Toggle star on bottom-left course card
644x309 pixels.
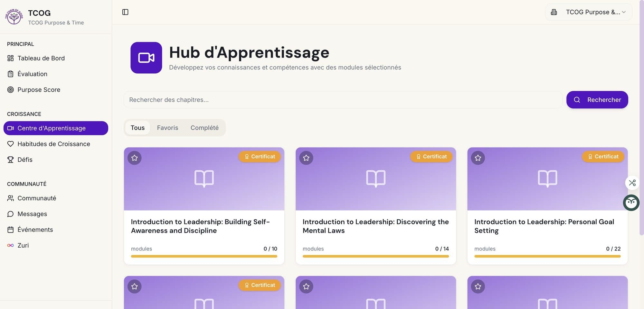click(135, 286)
